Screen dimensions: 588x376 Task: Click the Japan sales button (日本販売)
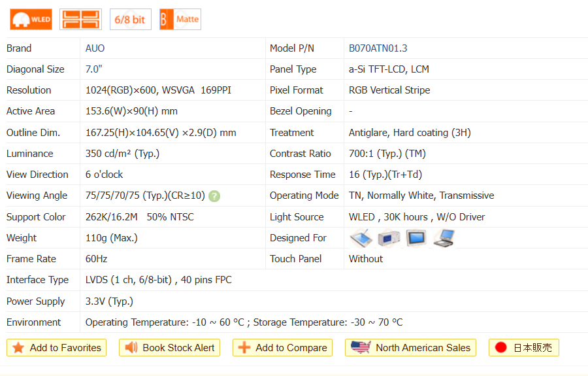coord(523,348)
